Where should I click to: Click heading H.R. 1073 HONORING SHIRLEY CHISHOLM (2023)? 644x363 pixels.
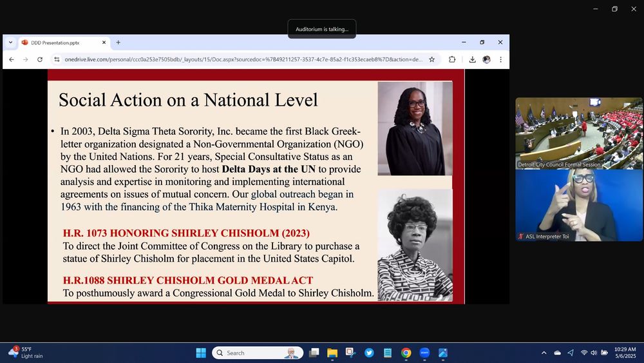(186, 233)
